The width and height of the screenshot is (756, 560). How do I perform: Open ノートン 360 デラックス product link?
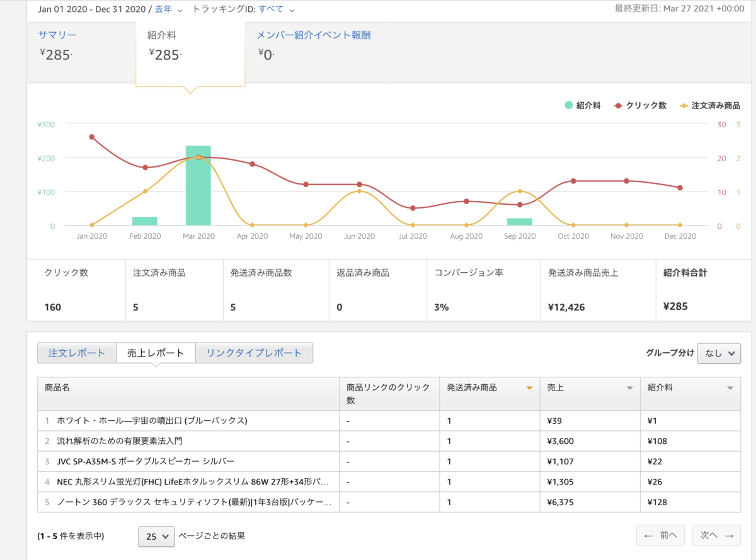[x=195, y=502]
